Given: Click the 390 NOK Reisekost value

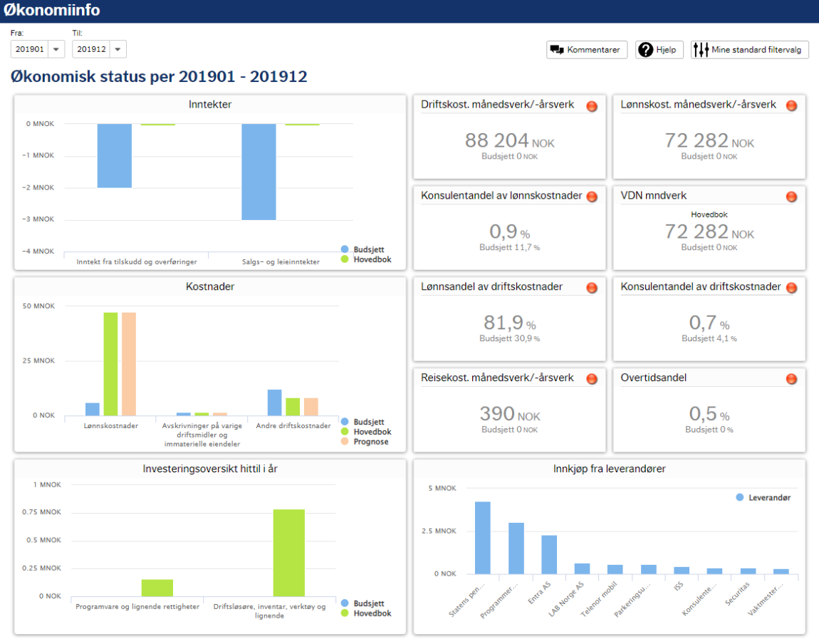Looking at the screenshot, I should coord(509,414).
